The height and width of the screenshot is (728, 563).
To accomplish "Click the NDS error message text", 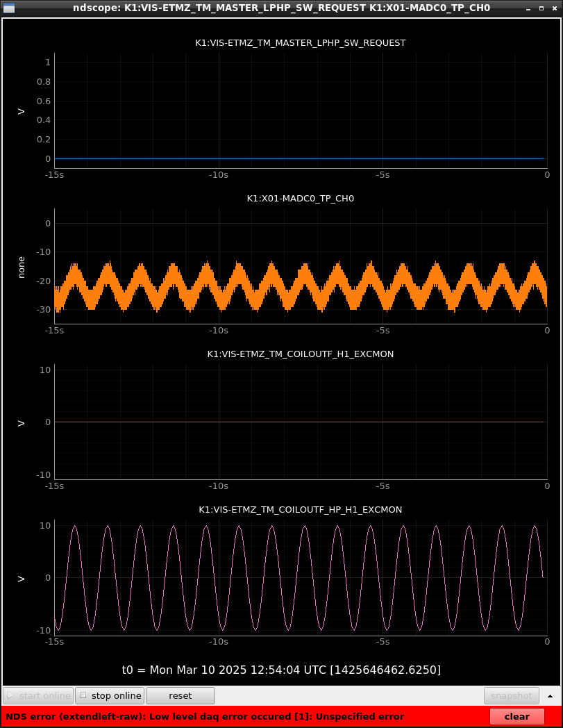I will coord(205,716).
